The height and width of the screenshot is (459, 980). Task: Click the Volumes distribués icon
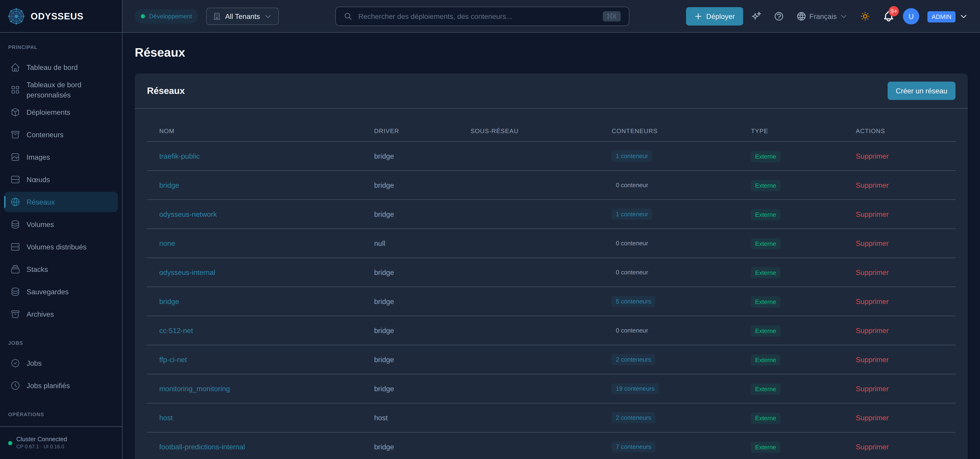(x=15, y=247)
